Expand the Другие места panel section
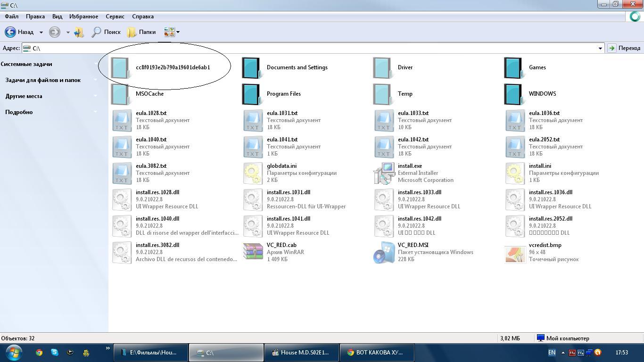Image resolution: width=644 pixels, height=362 pixels. click(24, 96)
